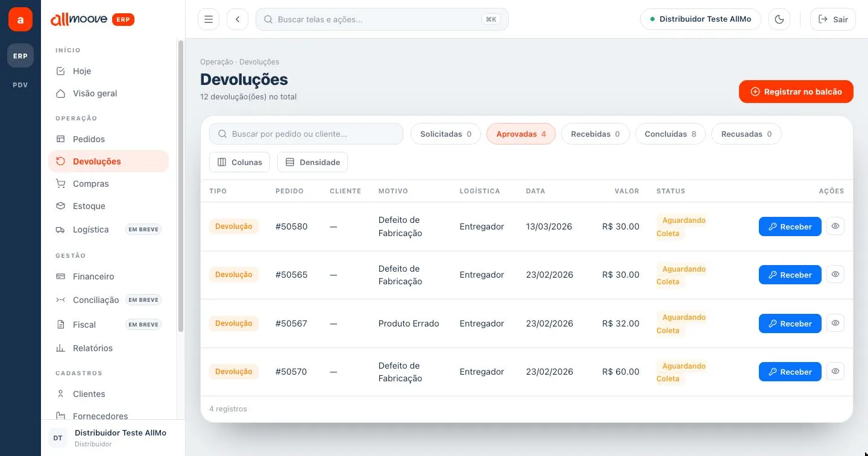Viewport: 868px width, 456px height.
Task: Open Hoje in the sidebar
Action: (x=108, y=71)
